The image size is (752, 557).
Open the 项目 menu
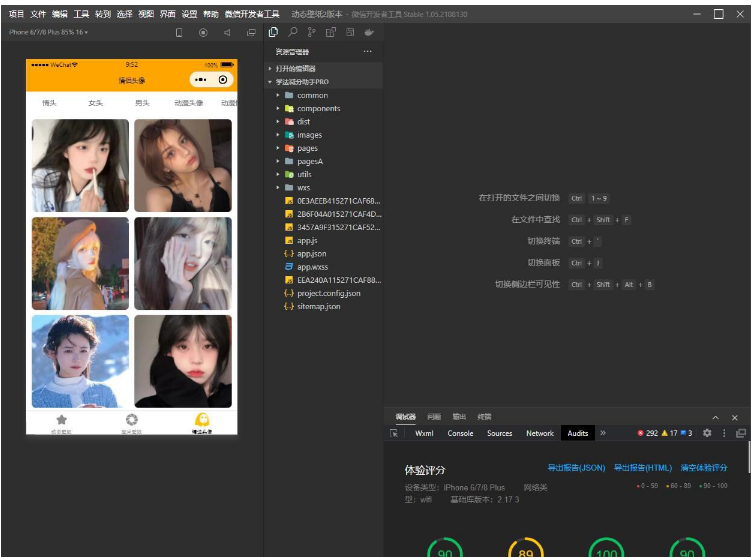[16, 14]
